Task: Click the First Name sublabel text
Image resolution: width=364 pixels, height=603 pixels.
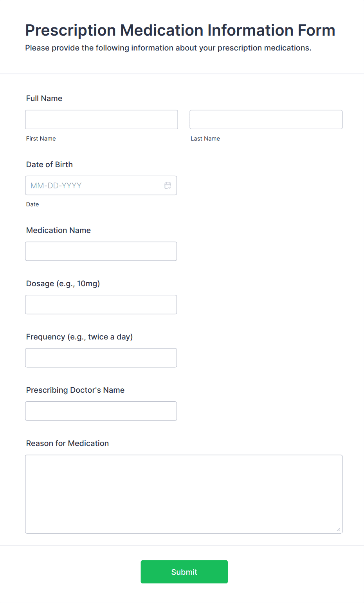Action: [x=41, y=139]
